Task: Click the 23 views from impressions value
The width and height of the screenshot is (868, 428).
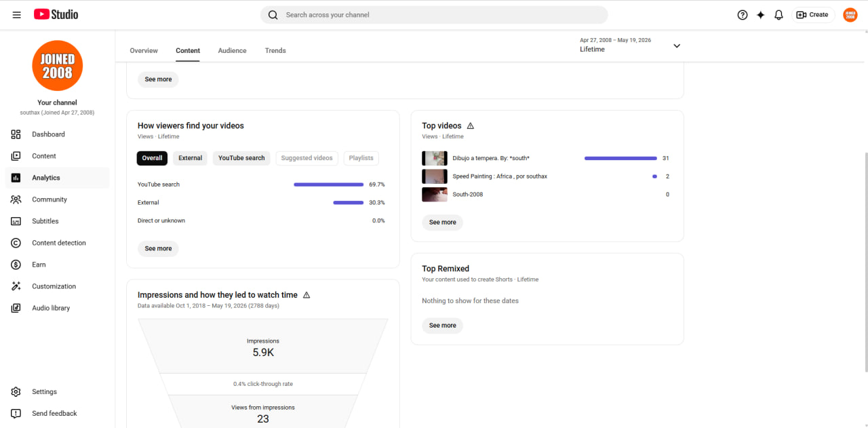Action: [263, 419]
